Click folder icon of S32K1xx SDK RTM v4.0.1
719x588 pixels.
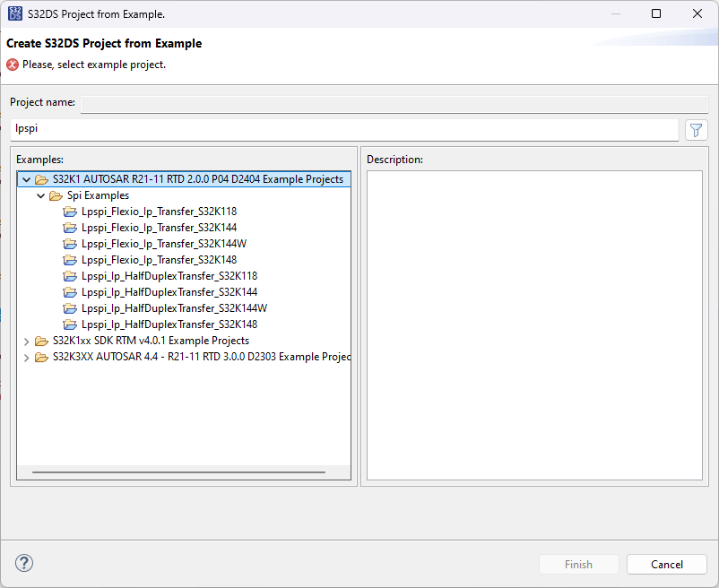tap(41, 341)
